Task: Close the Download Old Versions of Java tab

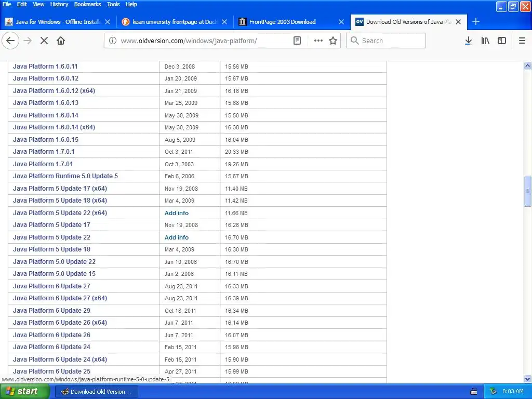Action: pos(458,22)
